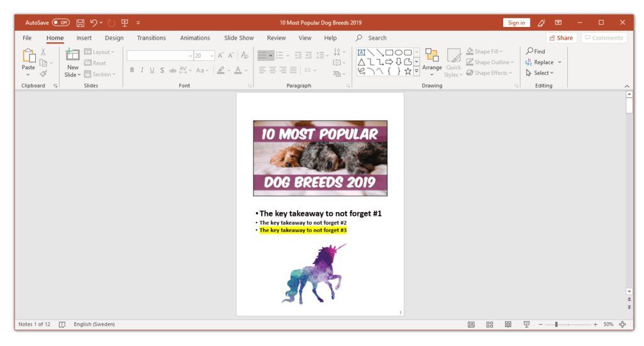The image size is (644, 346).
Task: Click the Justify alignment icon
Action: (x=293, y=70)
